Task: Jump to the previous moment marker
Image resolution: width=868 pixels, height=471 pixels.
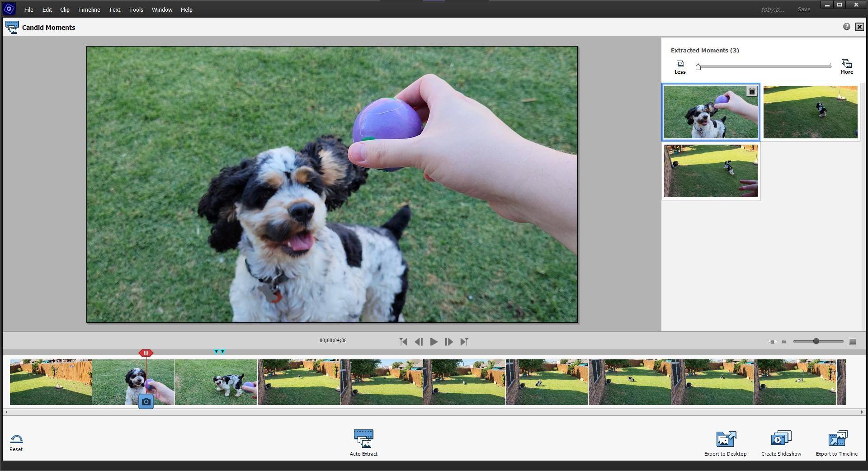Action: pyautogui.click(x=403, y=342)
